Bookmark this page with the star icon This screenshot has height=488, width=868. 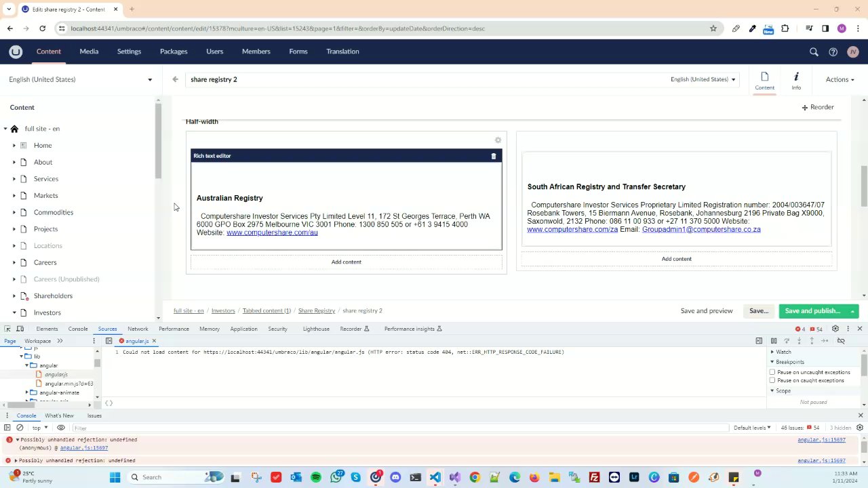point(713,28)
